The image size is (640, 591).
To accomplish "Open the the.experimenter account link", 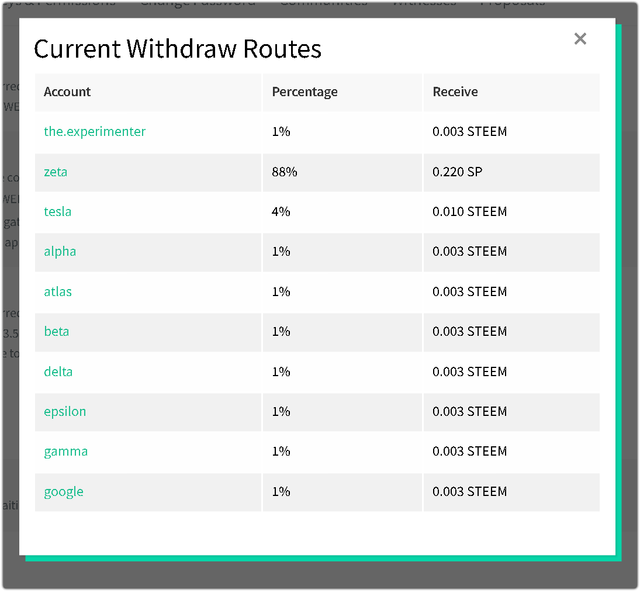I will tap(95, 131).
